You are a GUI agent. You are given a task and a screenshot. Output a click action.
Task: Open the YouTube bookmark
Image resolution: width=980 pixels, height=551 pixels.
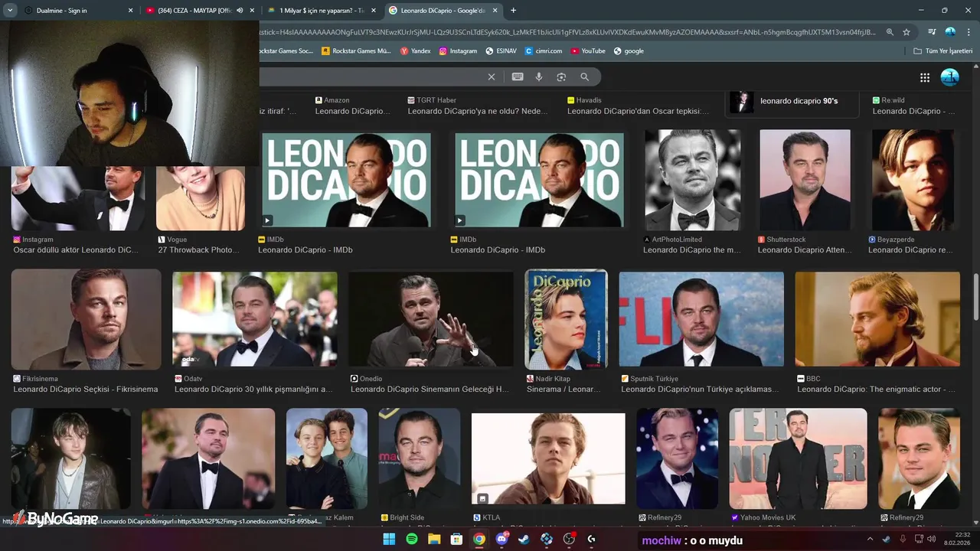pyautogui.click(x=588, y=51)
